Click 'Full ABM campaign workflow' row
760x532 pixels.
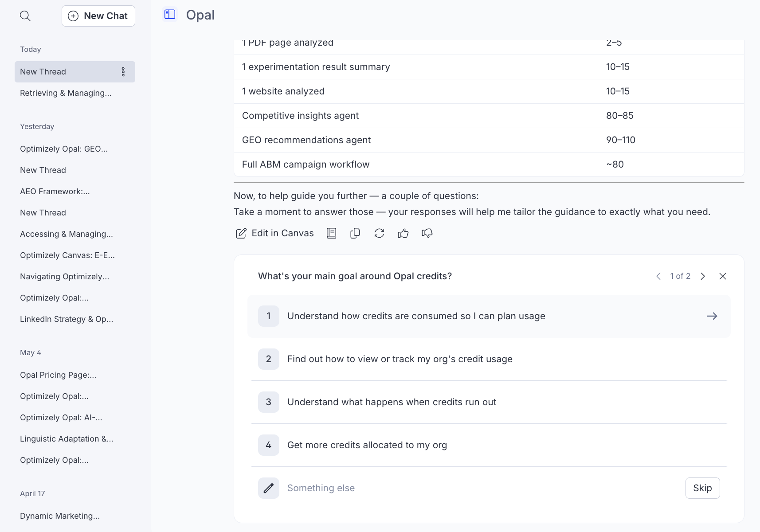tap(489, 164)
